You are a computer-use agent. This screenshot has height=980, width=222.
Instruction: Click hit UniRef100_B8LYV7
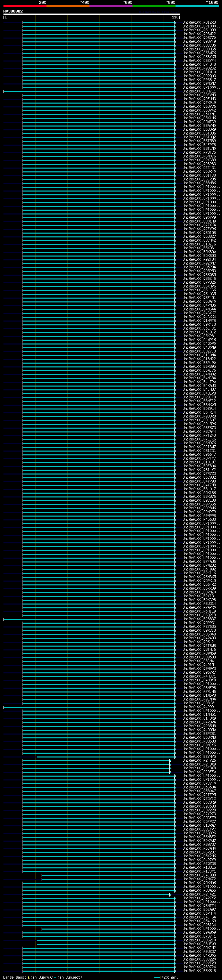pos(199,829)
